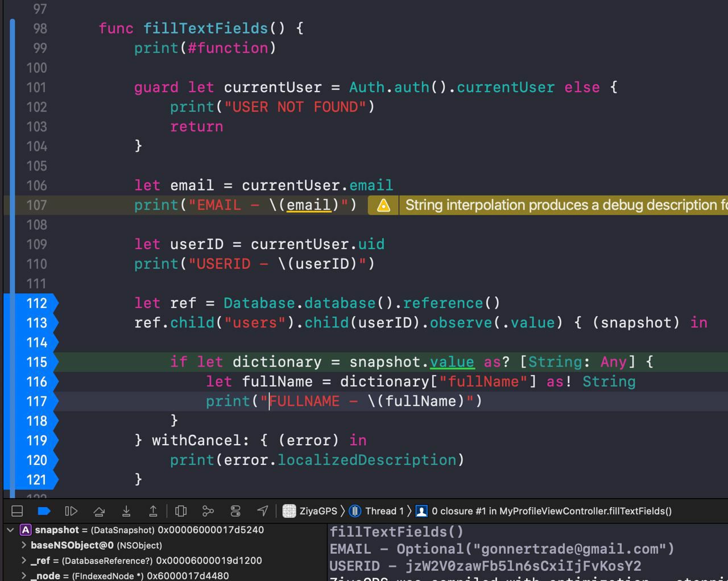The image size is (728, 581).
Task: Click 'uid' on line 109
Action: (371, 244)
